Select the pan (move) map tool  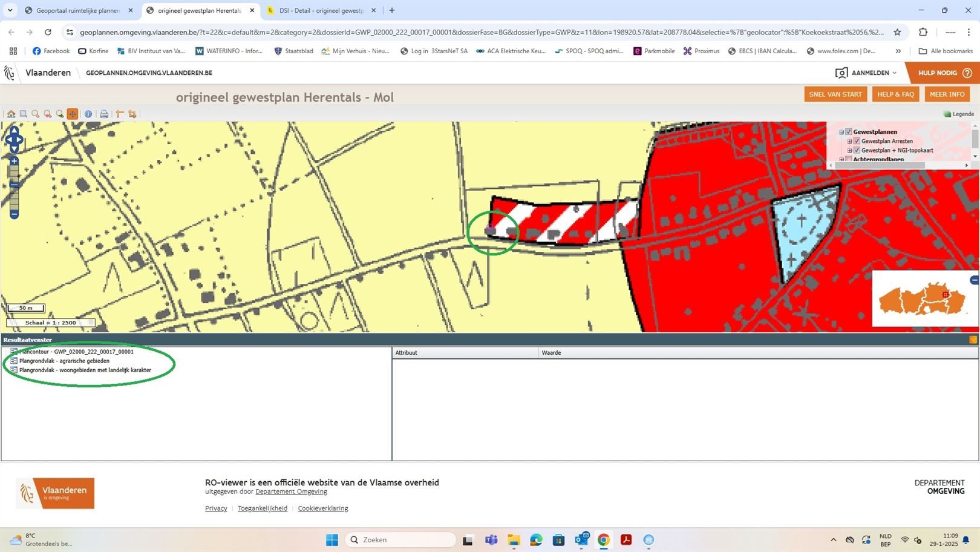pyautogui.click(x=73, y=114)
